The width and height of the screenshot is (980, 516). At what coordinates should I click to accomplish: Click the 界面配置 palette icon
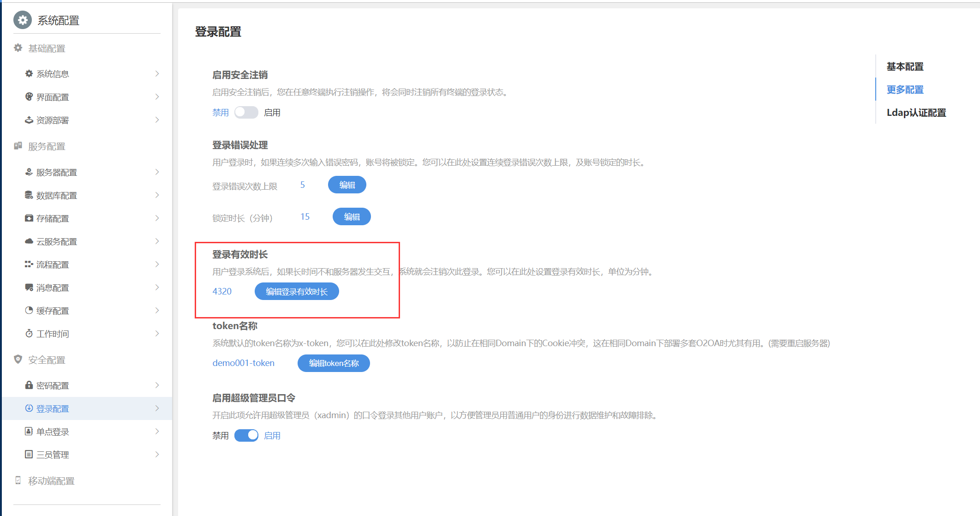point(29,96)
